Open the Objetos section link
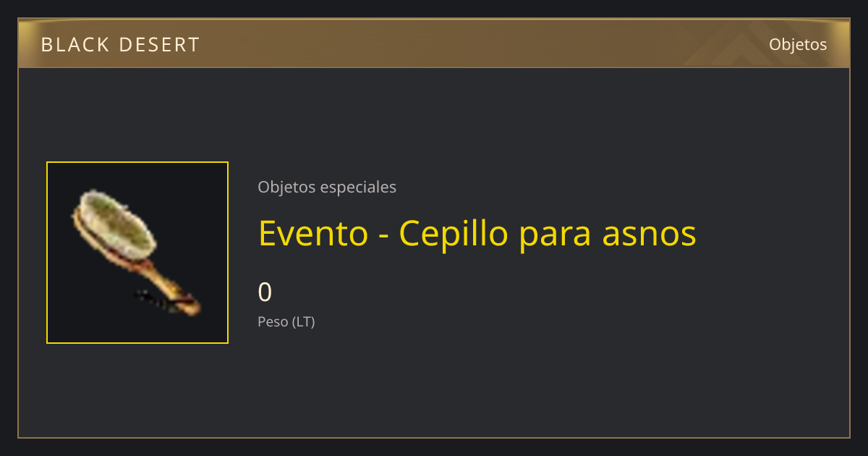Screen dimensions: 868x456 click(x=798, y=44)
